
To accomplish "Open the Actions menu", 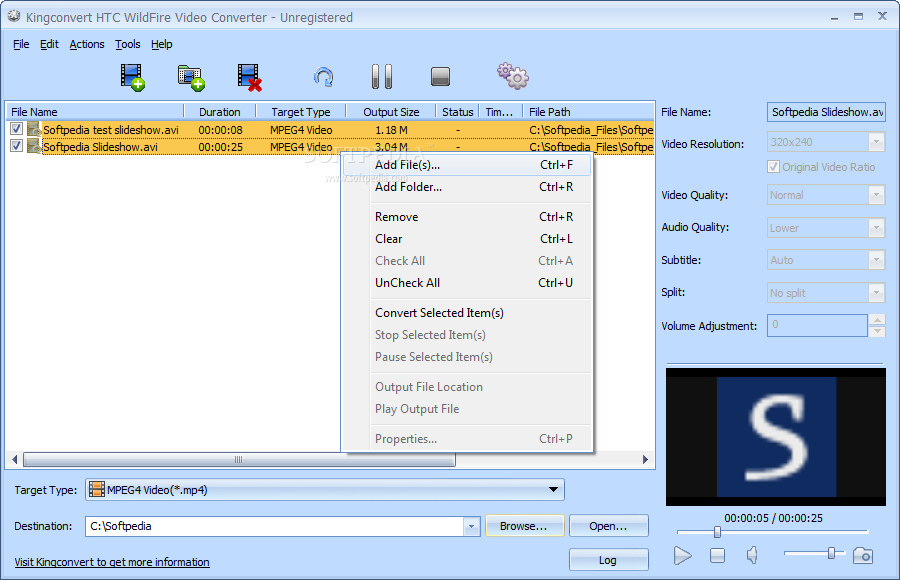I will [x=87, y=44].
